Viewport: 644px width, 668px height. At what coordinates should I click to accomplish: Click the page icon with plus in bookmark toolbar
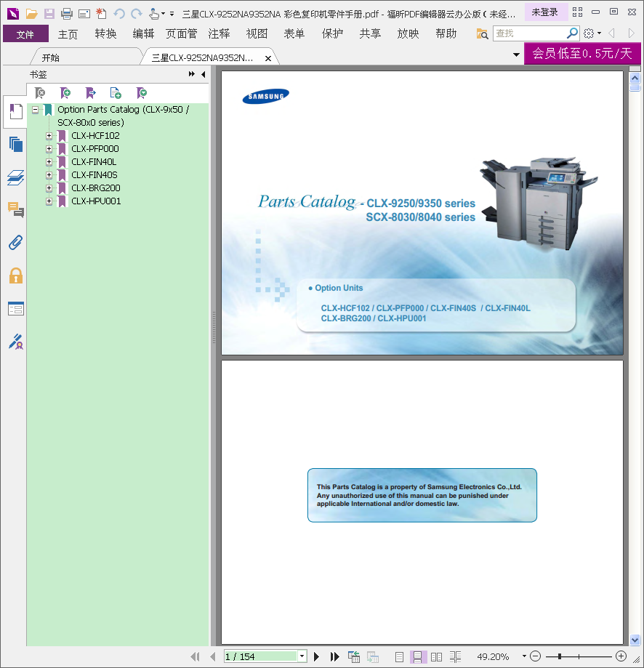pyautogui.click(x=116, y=92)
